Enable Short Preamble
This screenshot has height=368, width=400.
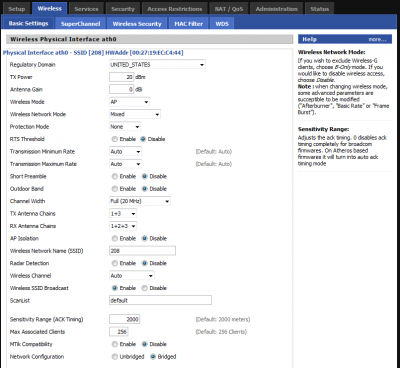[115, 176]
